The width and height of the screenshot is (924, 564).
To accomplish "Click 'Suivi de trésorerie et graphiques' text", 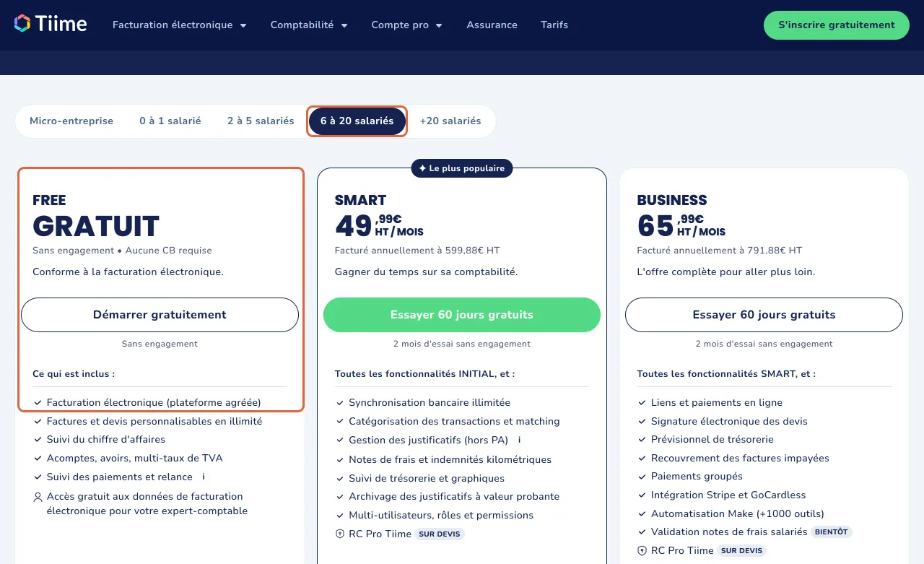I will pyautogui.click(x=427, y=478).
